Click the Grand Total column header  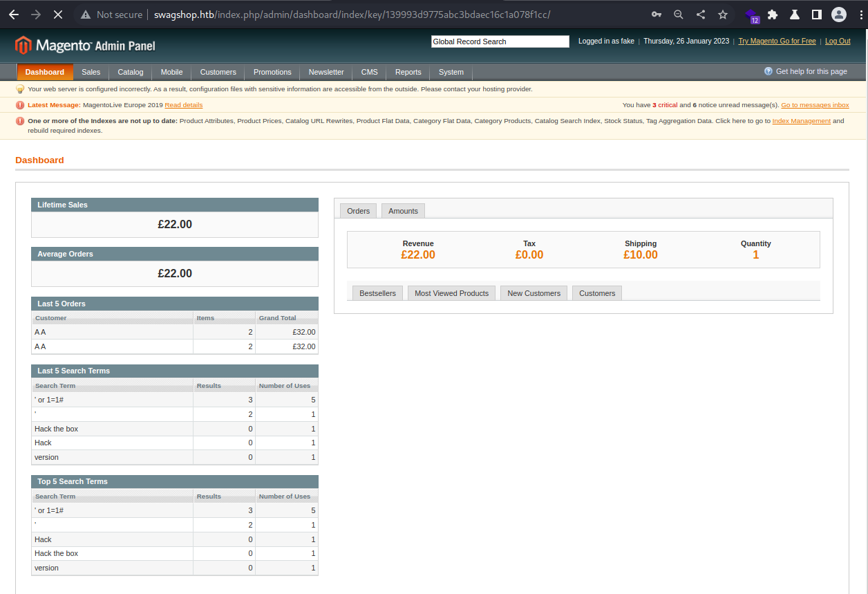pyautogui.click(x=287, y=318)
